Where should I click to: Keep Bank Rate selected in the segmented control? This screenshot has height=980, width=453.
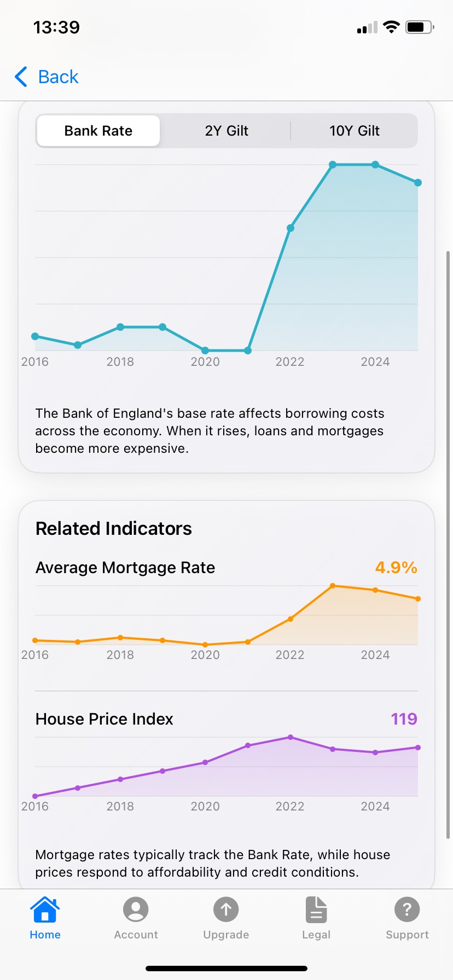(x=98, y=130)
